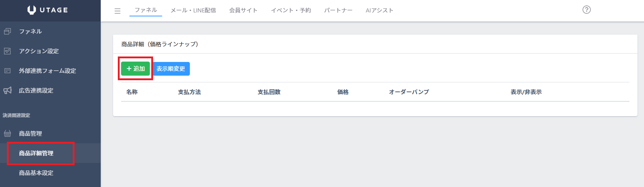This screenshot has height=187, width=644.
Task: Click the blue 表示順変更 button
Action: [171, 69]
